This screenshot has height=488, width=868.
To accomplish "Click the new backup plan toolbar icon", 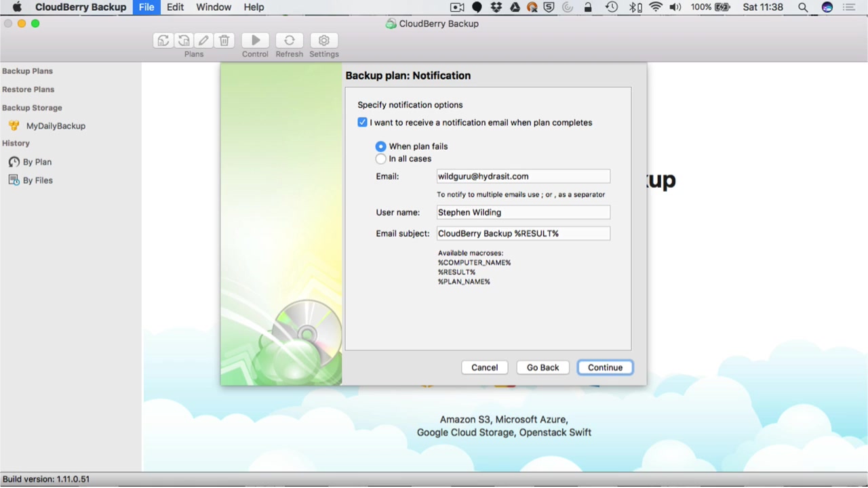I will tap(163, 41).
